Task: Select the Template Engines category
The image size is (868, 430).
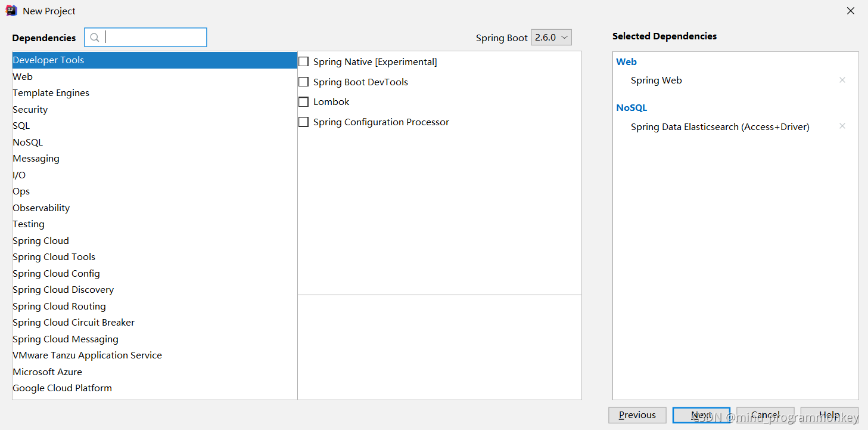Action: coord(155,93)
